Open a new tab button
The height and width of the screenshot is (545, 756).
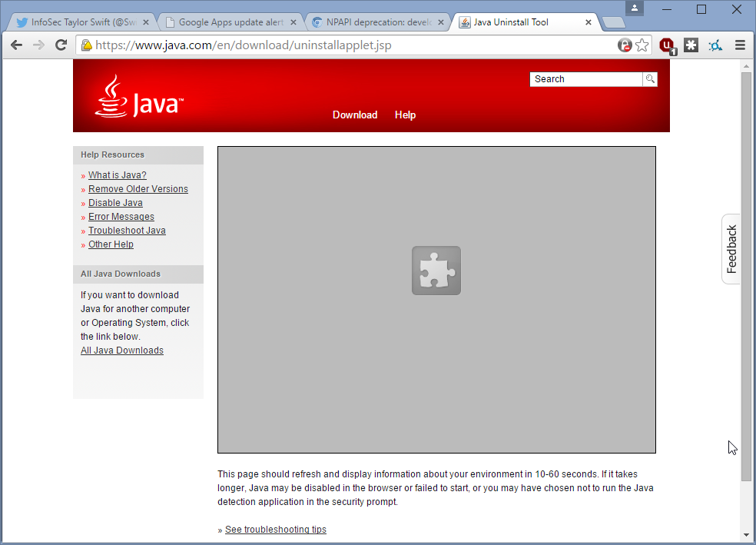pyautogui.click(x=614, y=22)
